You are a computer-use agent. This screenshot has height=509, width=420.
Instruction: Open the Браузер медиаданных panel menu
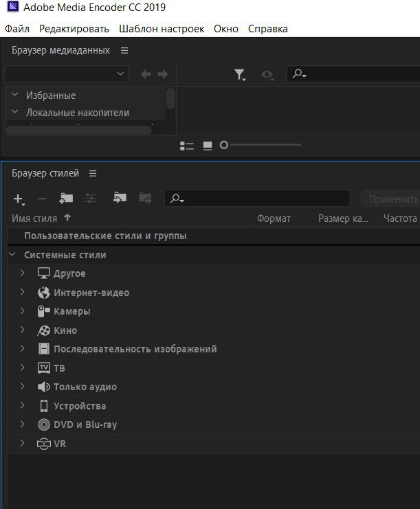(124, 51)
